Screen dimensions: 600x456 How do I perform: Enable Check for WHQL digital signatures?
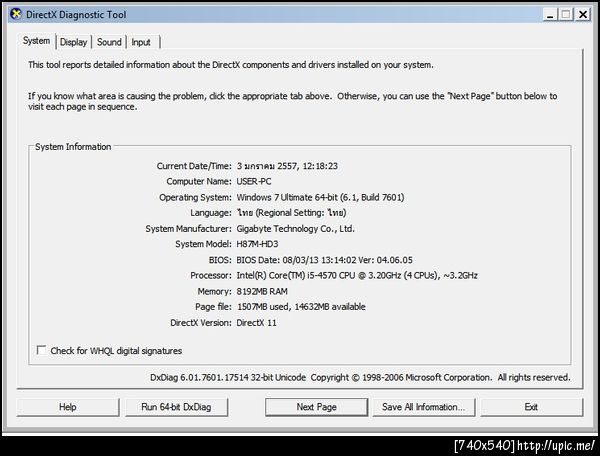click(x=41, y=350)
